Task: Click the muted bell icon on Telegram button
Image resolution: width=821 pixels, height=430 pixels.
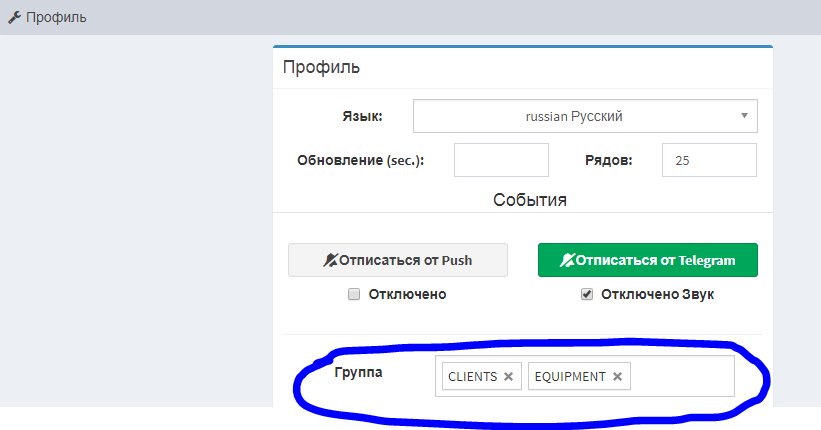Action: (x=567, y=260)
